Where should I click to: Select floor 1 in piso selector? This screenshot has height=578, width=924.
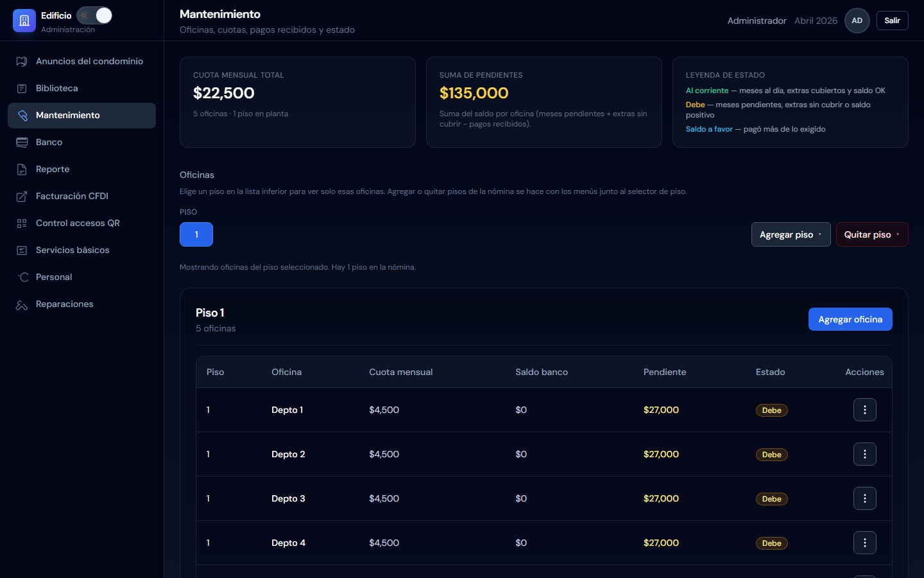pyautogui.click(x=196, y=234)
